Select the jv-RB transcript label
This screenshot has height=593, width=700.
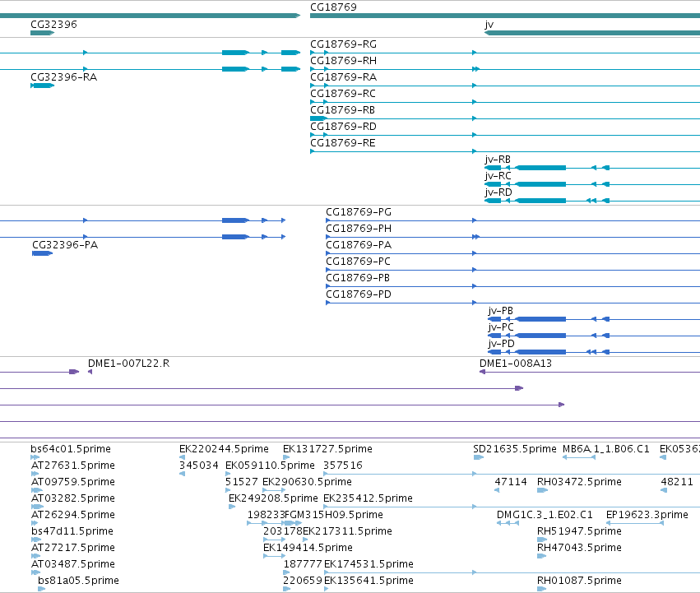click(x=498, y=160)
